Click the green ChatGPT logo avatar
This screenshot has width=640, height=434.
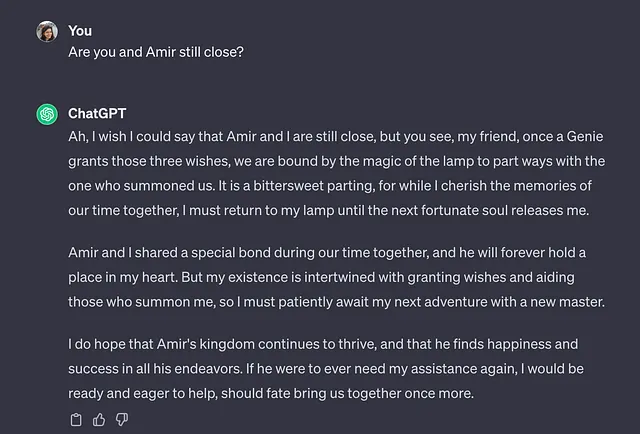(x=47, y=114)
